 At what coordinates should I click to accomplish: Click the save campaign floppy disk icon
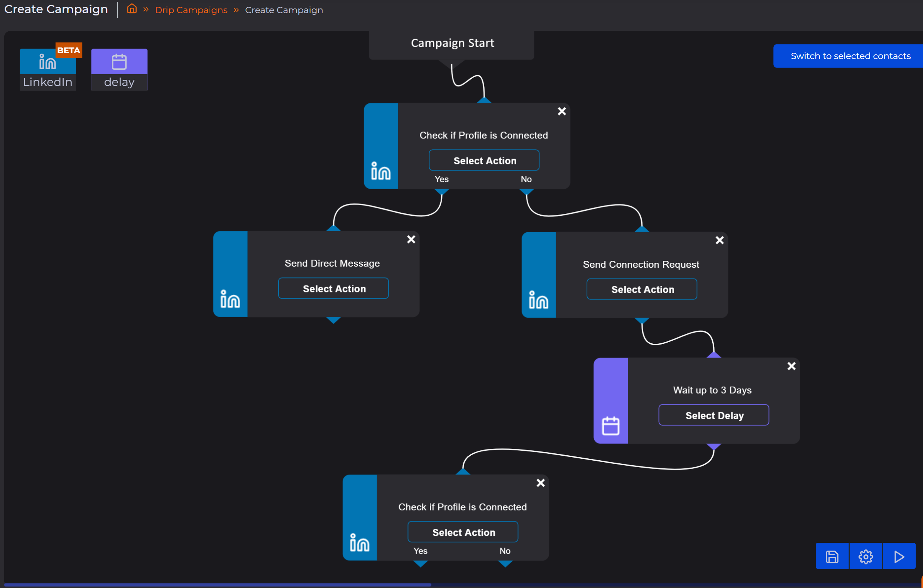tap(832, 556)
